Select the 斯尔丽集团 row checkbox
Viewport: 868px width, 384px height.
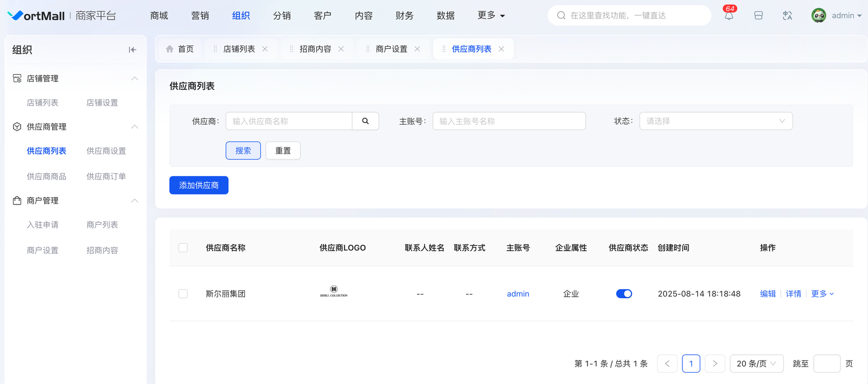pos(183,294)
